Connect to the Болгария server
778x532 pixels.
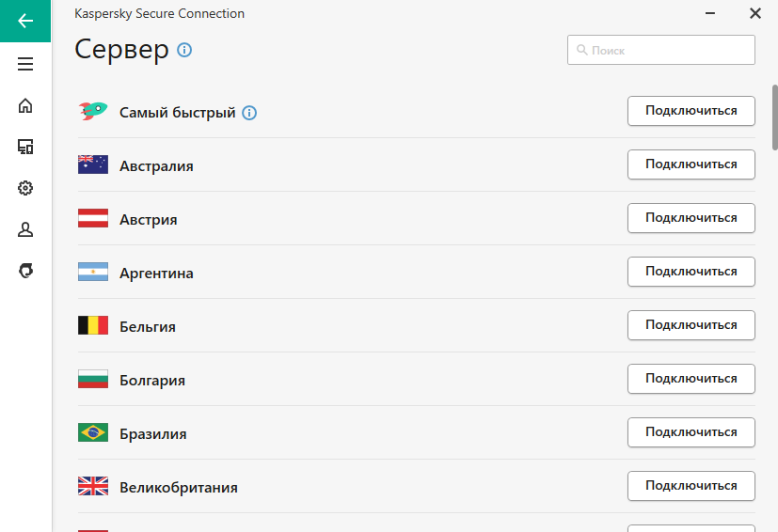[691, 378]
